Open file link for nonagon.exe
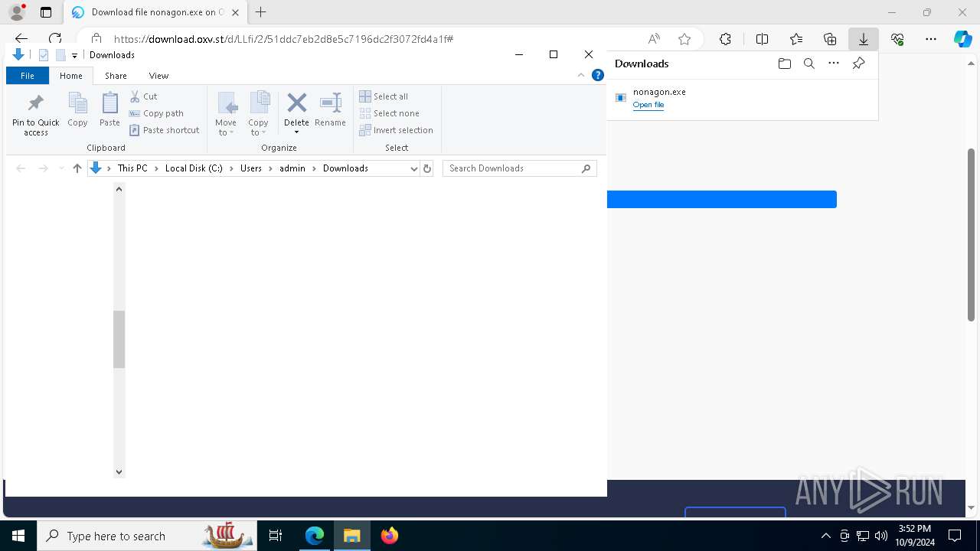The height and width of the screenshot is (551, 980). pyautogui.click(x=648, y=105)
